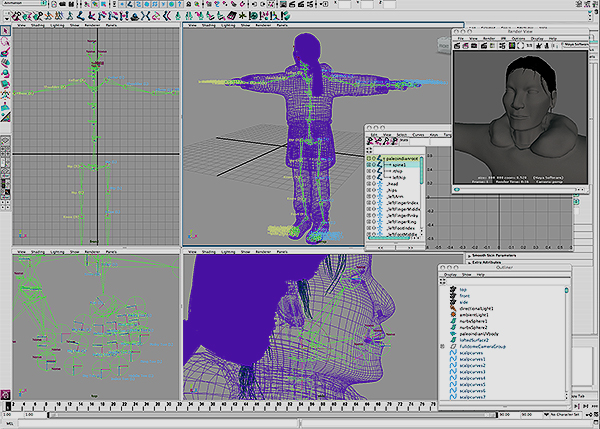
Task: Expand the FulldomeCameraGroup node in Outliner
Action: [x=443, y=346]
